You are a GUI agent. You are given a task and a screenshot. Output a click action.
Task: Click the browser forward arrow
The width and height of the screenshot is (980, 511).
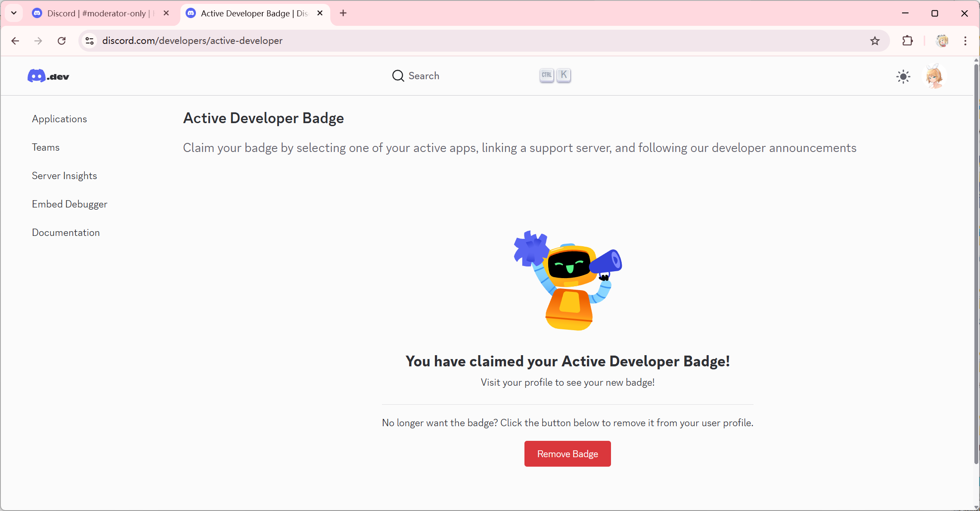(38, 41)
